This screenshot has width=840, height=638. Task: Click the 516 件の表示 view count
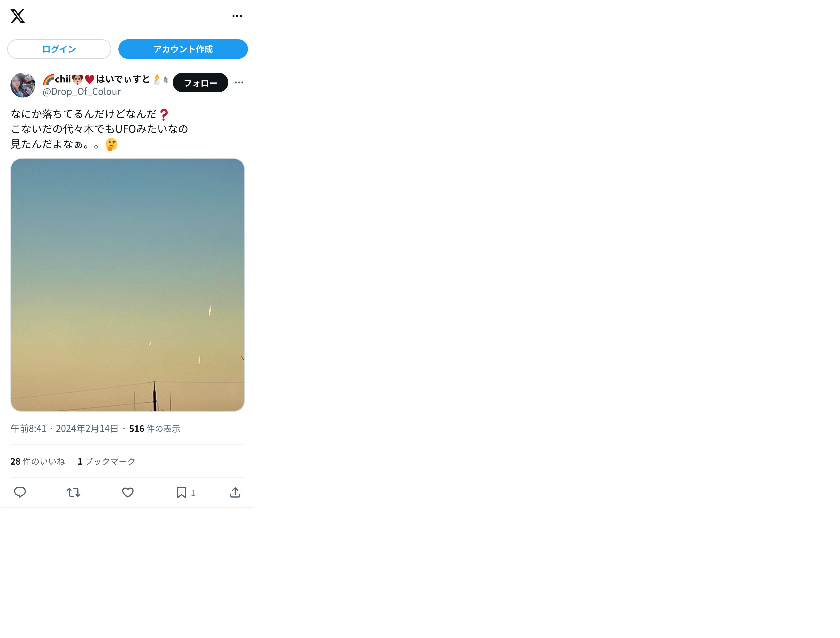pyautogui.click(x=155, y=428)
